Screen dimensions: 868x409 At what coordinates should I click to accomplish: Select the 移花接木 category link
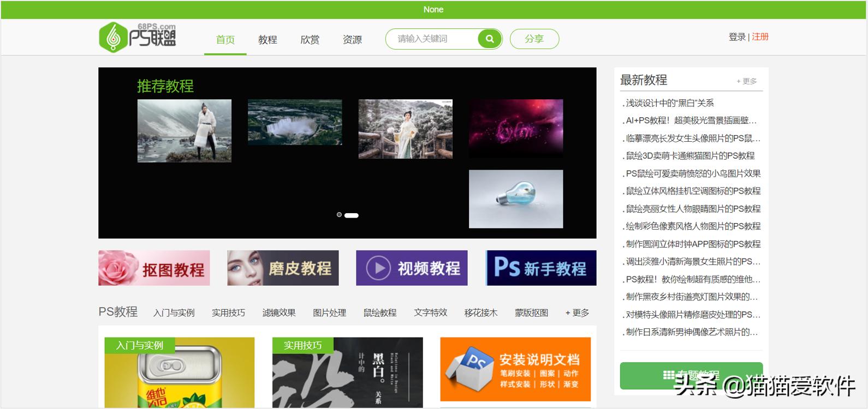tap(481, 313)
